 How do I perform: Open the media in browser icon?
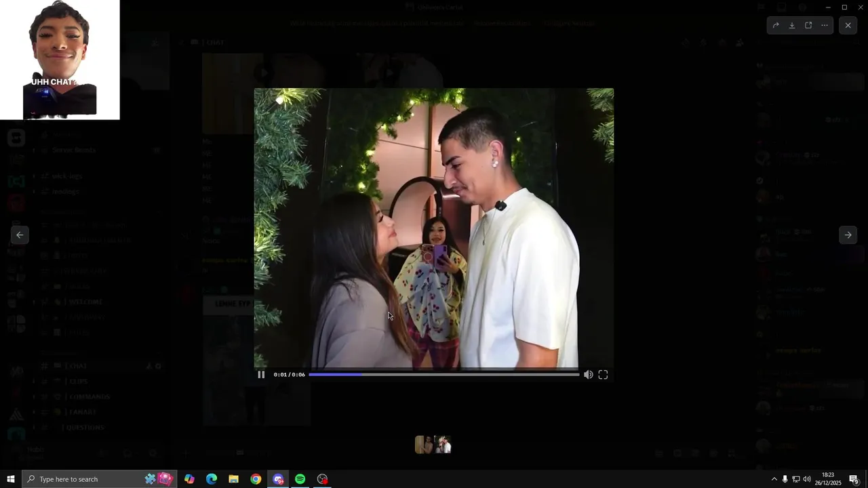tap(808, 25)
